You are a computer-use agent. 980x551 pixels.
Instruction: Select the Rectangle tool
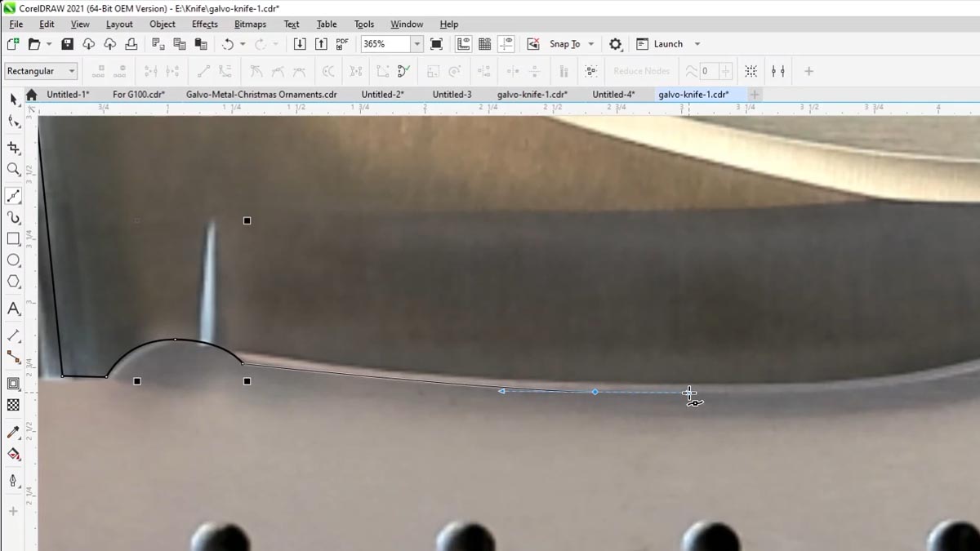pyautogui.click(x=13, y=239)
